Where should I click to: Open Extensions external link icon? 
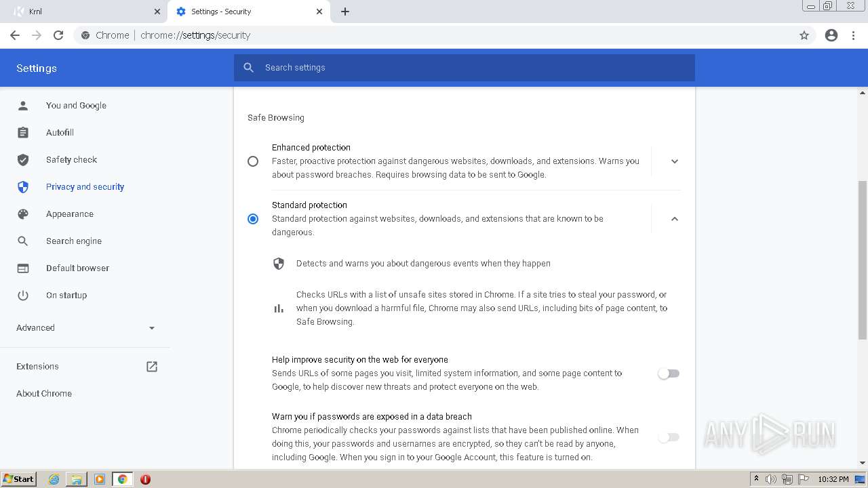coord(152,367)
